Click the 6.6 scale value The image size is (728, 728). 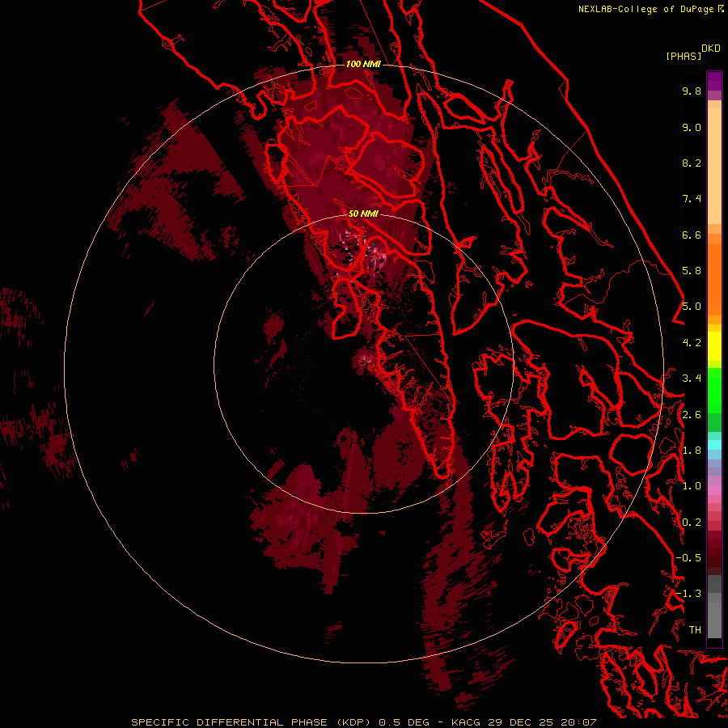click(692, 235)
